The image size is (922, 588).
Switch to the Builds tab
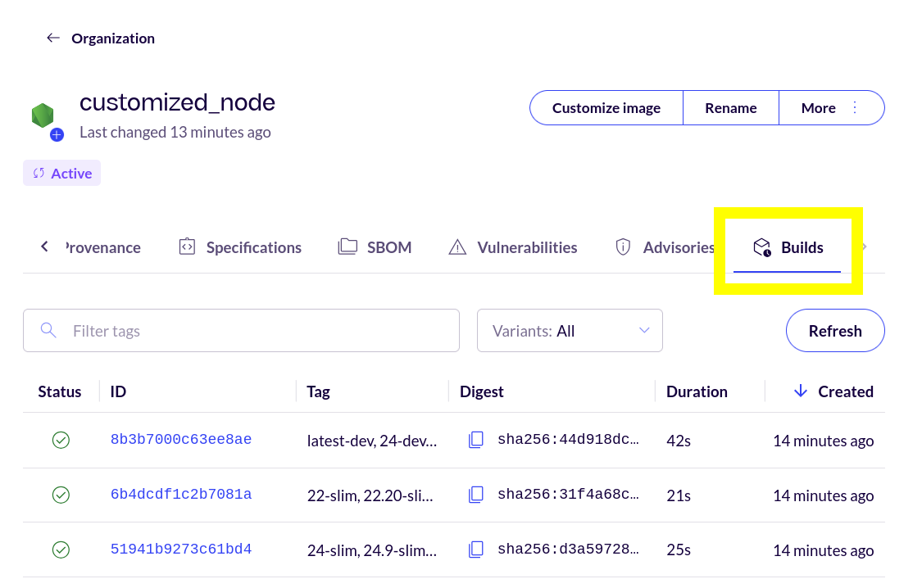802,247
